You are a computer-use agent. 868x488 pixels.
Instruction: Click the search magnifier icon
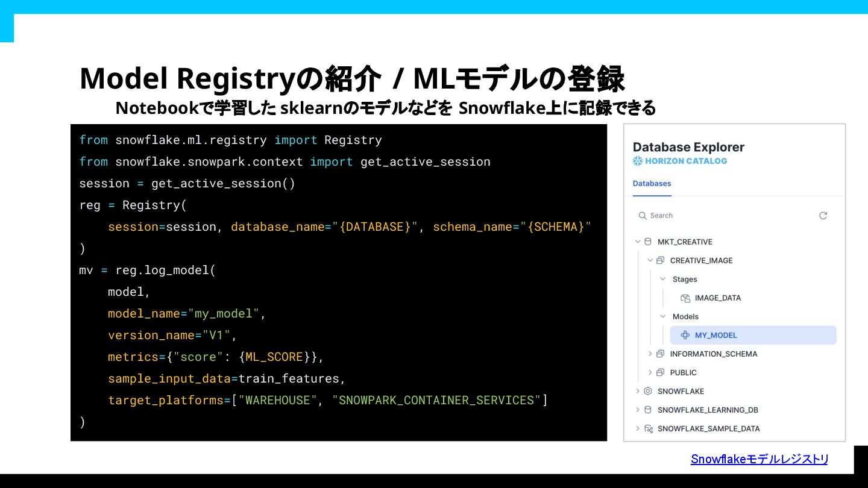[x=643, y=216]
